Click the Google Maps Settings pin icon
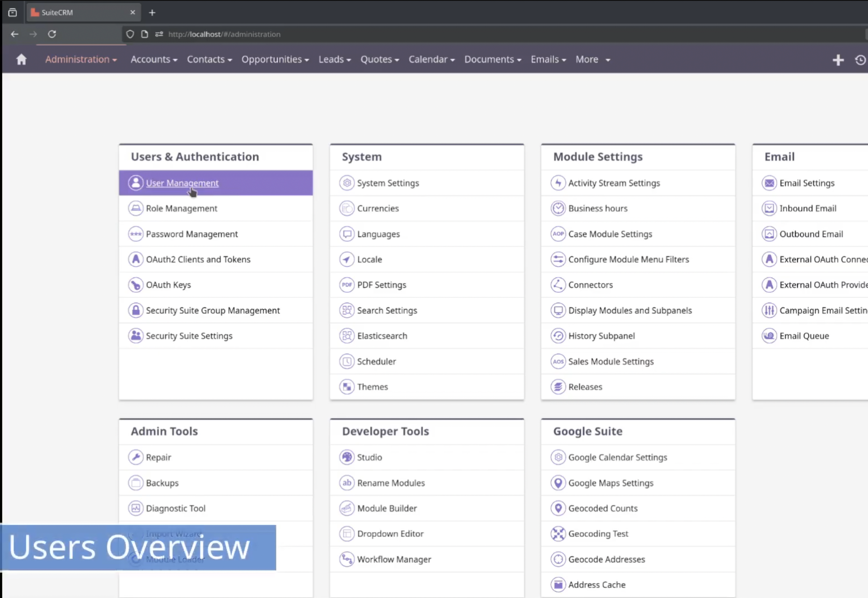This screenshot has width=868, height=598. 558,482
